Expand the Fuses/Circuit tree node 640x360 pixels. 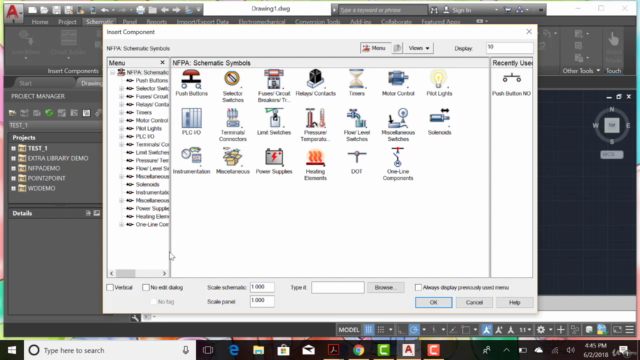(121, 96)
